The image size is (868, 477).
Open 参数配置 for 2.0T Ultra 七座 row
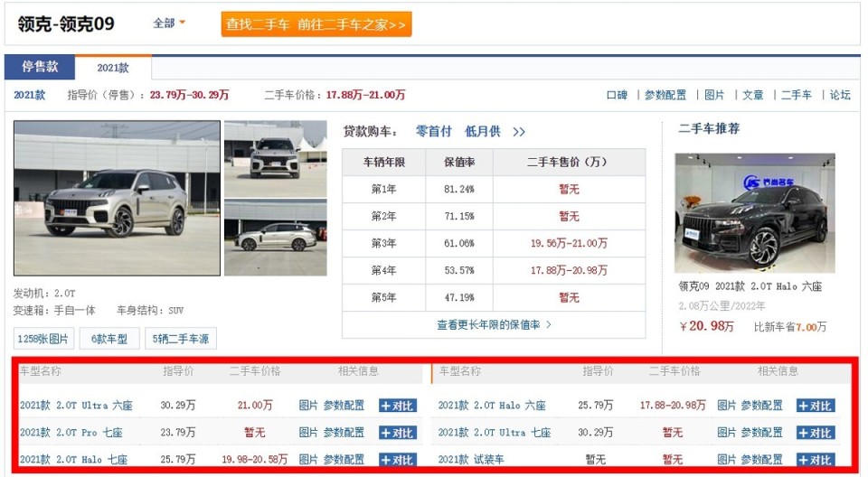click(762, 433)
